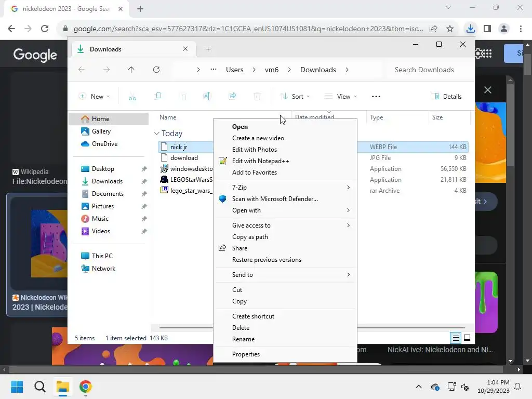532x399 pixels.
Task: Click the Share icon in Explorer toolbar
Action: 232,96
